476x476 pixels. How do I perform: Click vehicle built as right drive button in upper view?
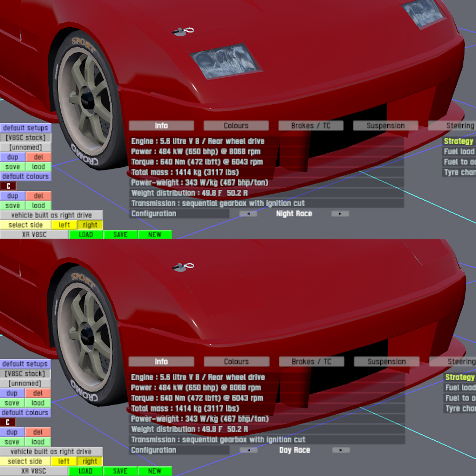[52, 215]
